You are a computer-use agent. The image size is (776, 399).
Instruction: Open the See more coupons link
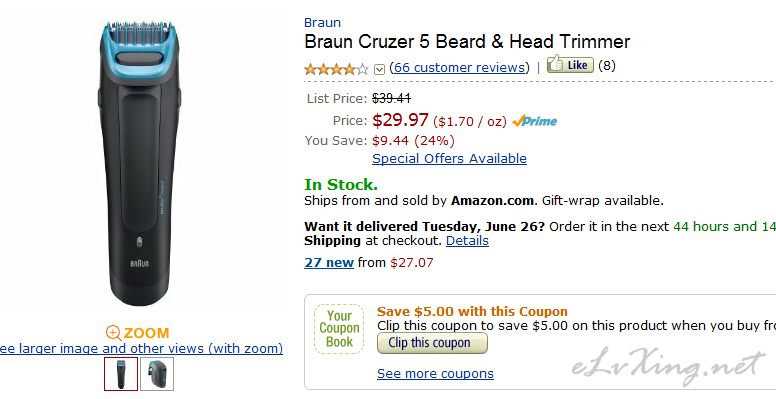436,374
